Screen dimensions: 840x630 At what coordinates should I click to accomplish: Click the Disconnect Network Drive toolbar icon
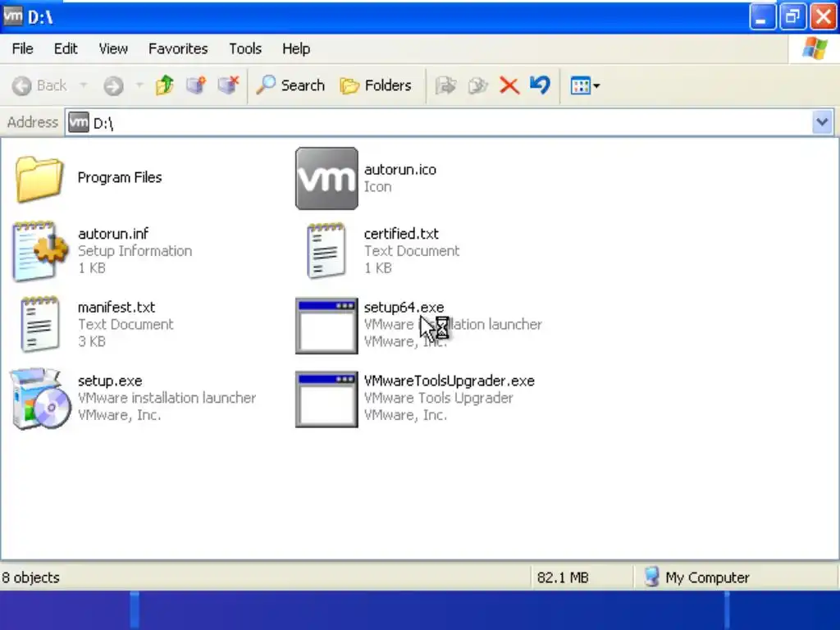[x=228, y=85]
